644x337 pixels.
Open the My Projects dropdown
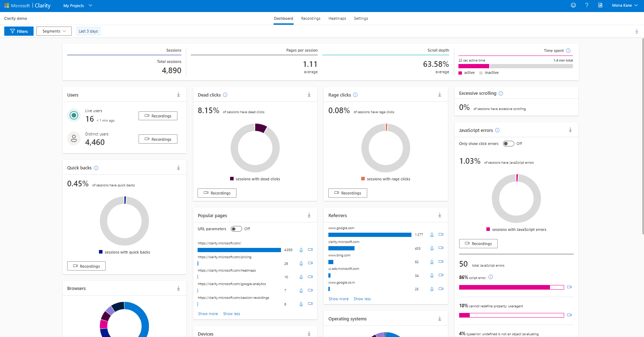77,6
